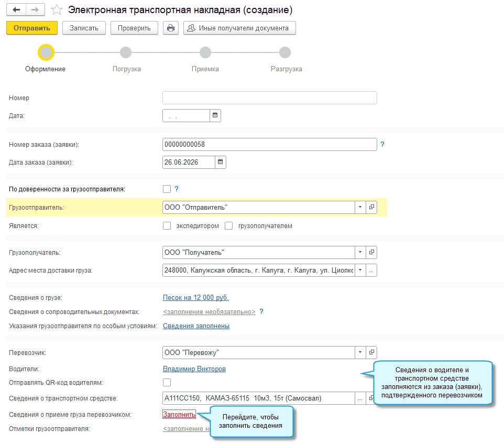This screenshot has height=443, width=504.
Task: Select the Разгрузка stage step
Action: pos(285,52)
